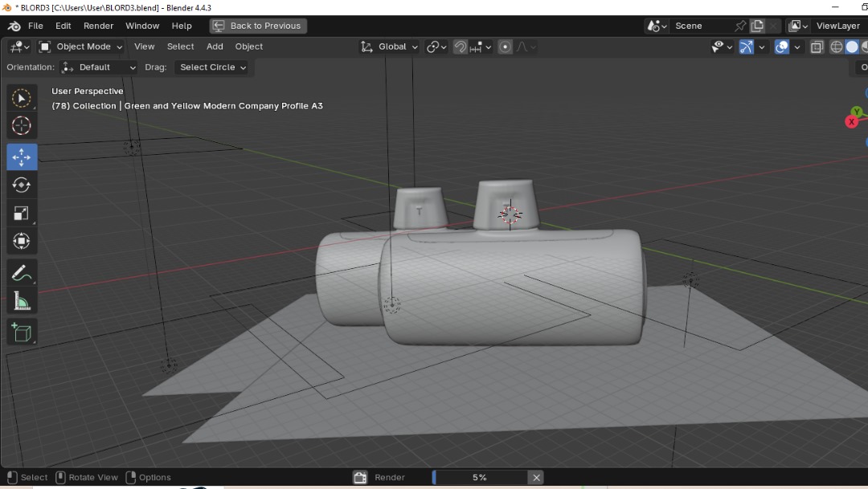Click the Render job icon in status bar
This screenshot has height=489, width=868.
click(x=360, y=478)
